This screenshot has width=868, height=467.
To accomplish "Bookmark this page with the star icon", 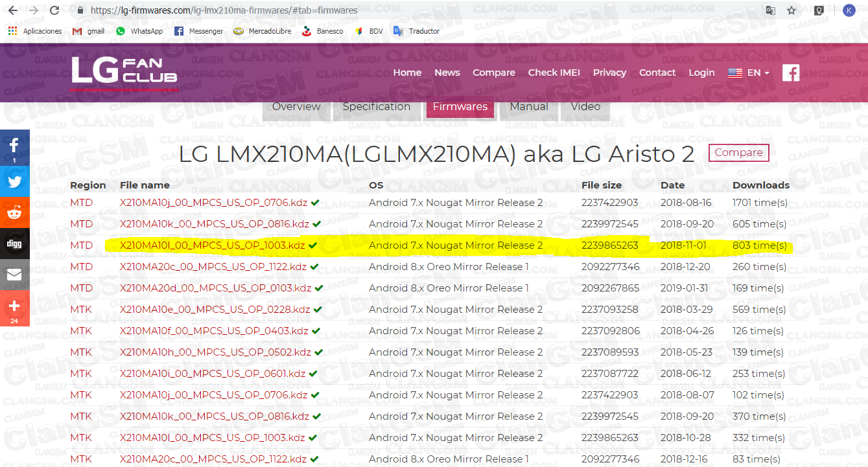I will coord(792,10).
